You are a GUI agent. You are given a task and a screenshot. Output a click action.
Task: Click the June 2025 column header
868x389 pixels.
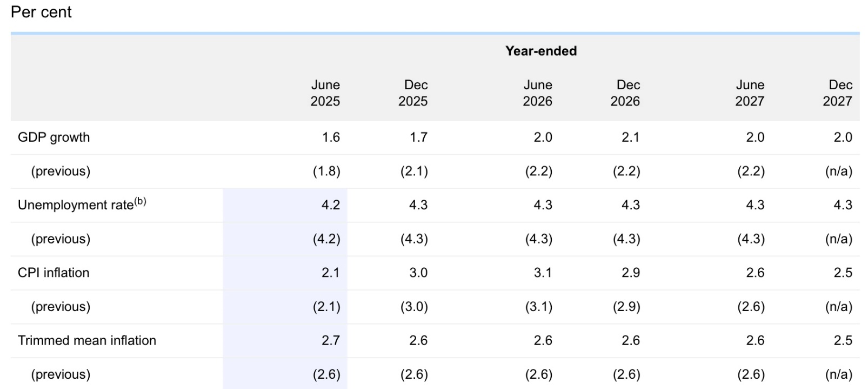325,93
